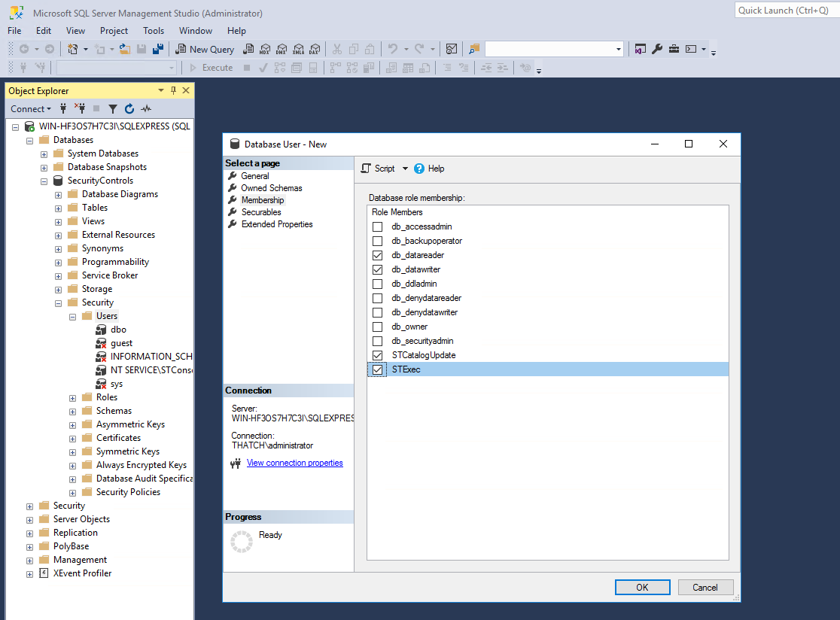The width and height of the screenshot is (840, 620).
Task: Switch to the Securables page
Action: coord(263,212)
